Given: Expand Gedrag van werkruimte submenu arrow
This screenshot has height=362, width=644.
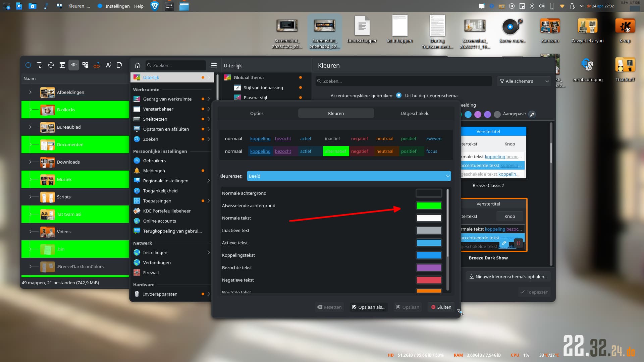Looking at the screenshot, I should (209, 99).
